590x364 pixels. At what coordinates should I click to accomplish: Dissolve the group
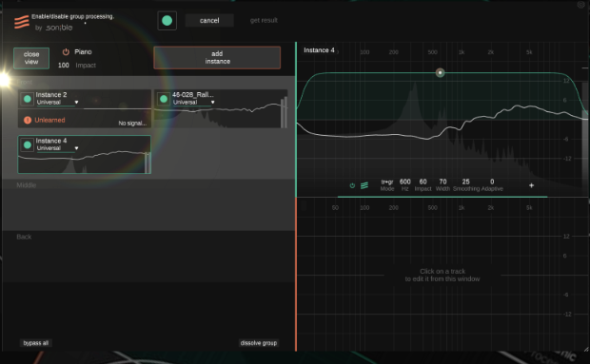tap(259, 343)
